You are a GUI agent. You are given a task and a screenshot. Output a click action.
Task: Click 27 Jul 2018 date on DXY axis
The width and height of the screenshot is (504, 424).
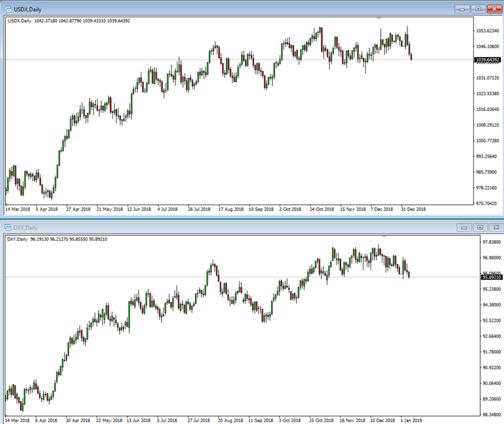(x=199, y=420)
